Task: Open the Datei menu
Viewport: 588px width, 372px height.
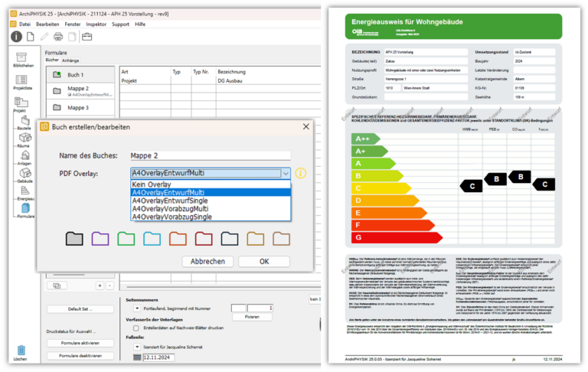Action: pyautogui.click(x=24, y=24)
